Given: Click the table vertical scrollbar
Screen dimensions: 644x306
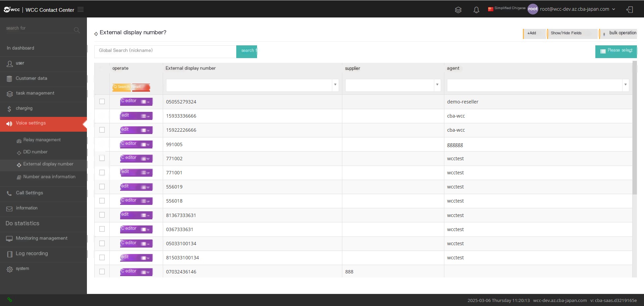Looking at the screenshot, I should [x=634, y=128].
